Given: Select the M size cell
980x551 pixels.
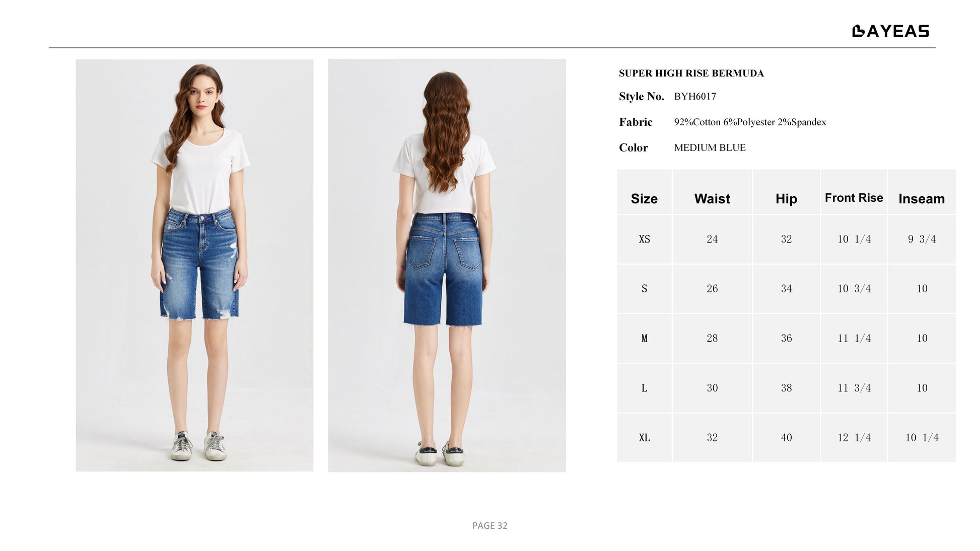Looking at the screenshot, I should tap(644, 338).
